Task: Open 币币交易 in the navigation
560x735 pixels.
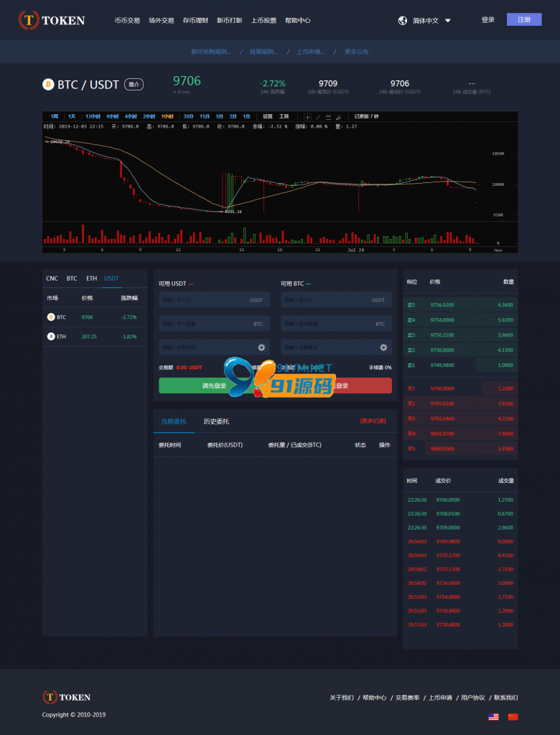Action: point(127,21)
